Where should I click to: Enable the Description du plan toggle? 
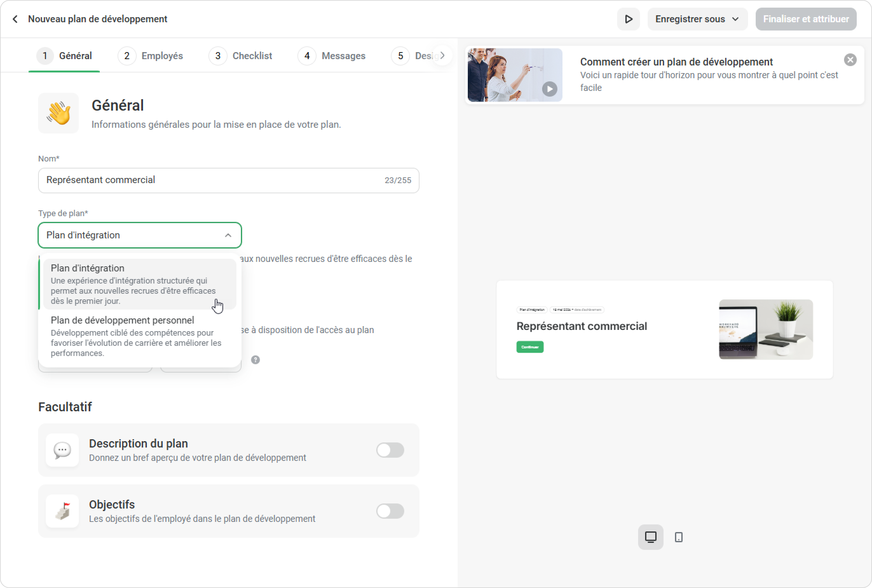click(x=390, y=450)
